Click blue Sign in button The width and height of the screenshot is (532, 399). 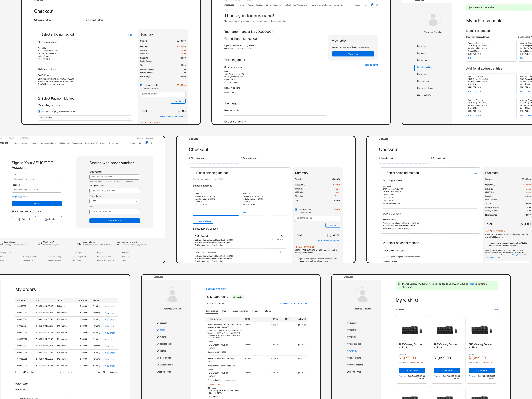37,203
